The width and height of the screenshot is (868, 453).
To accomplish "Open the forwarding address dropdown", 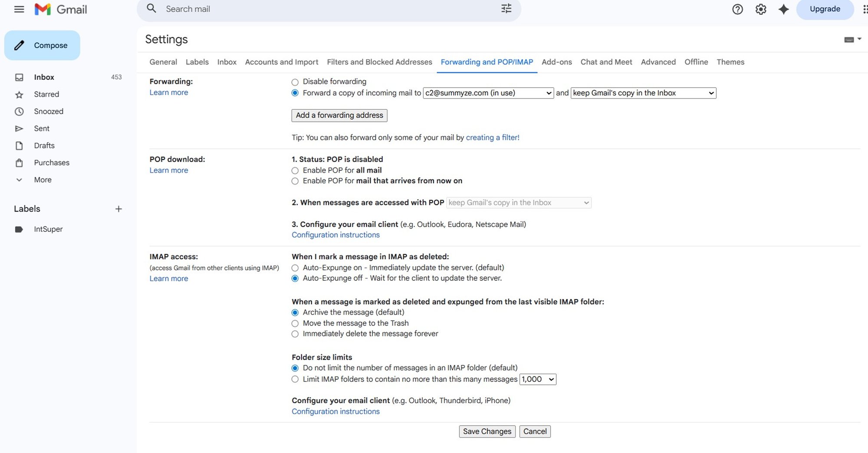I will pos(487,93).
